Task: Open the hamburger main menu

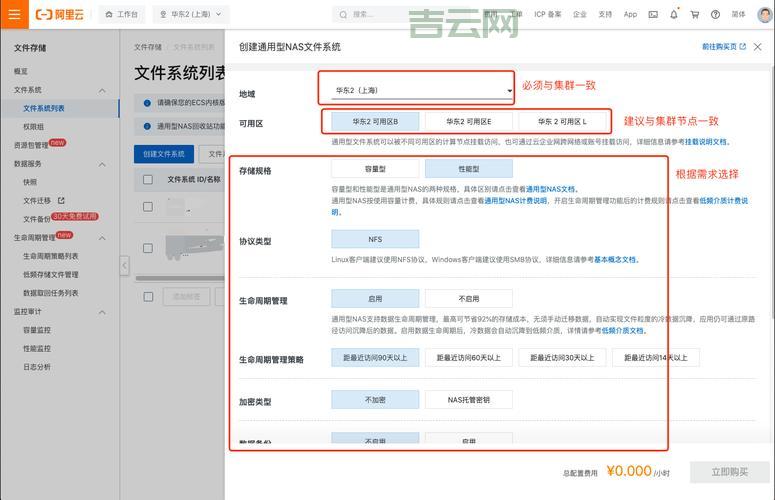Action: 14,14
